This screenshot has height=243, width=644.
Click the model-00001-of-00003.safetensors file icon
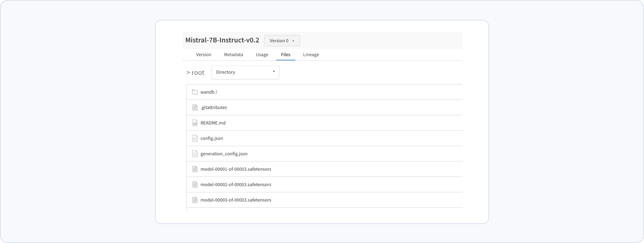point(195,169)
